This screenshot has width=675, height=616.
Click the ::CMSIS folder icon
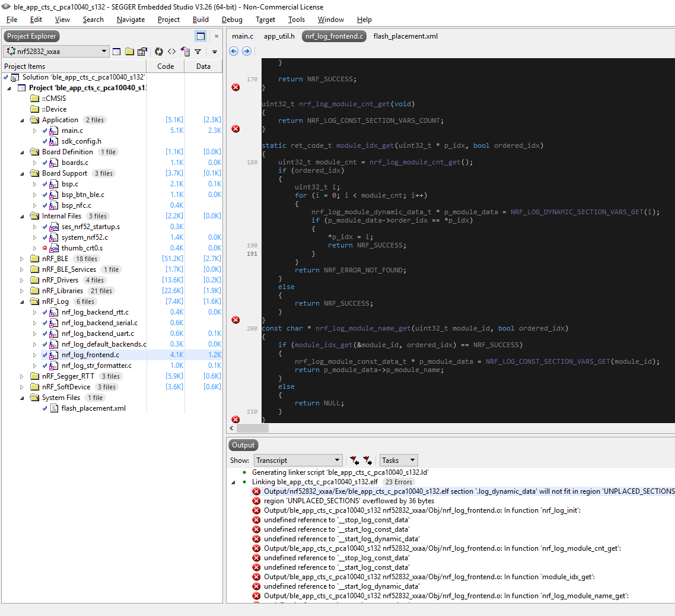pos(35,99)
